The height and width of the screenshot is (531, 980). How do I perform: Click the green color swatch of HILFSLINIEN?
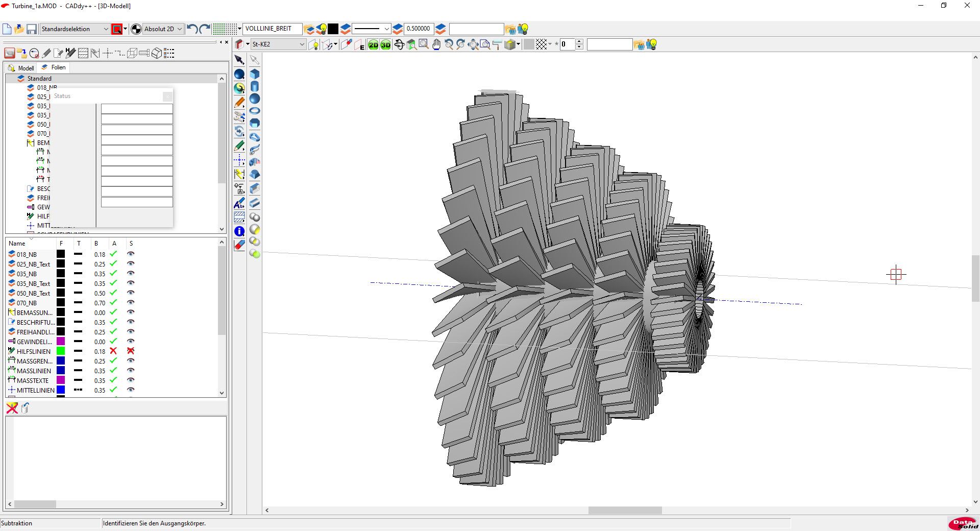click(x=61, y=351)
